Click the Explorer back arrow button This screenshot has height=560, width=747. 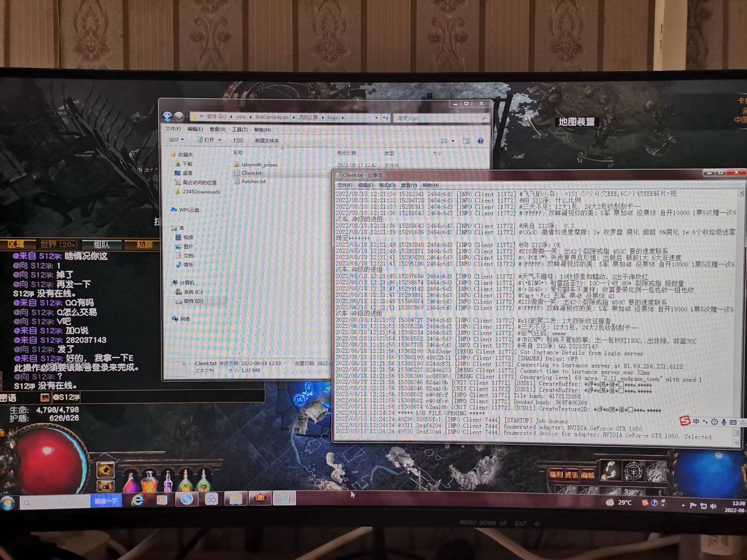(167, 116)
